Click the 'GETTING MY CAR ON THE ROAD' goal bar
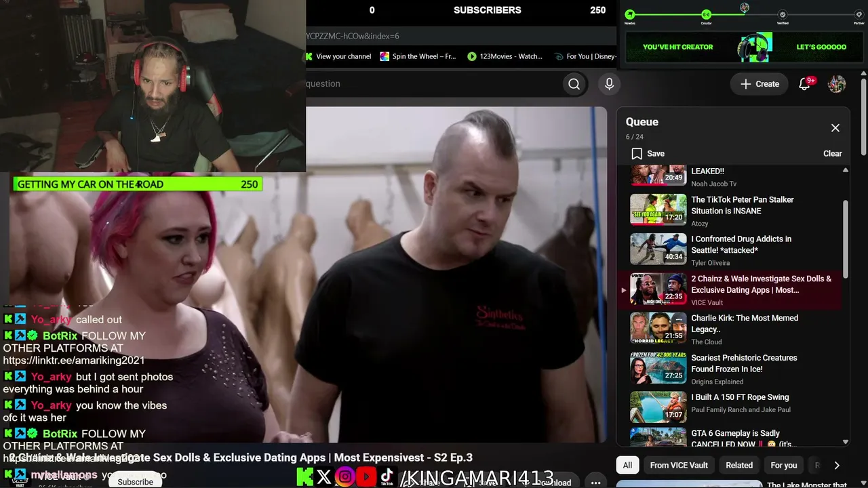 point(138,184)
